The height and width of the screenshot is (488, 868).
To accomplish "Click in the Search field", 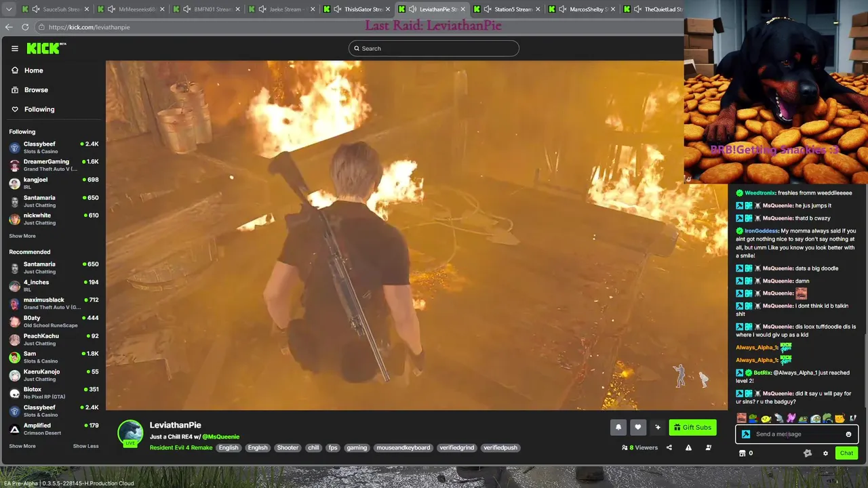I will [434, 48].
